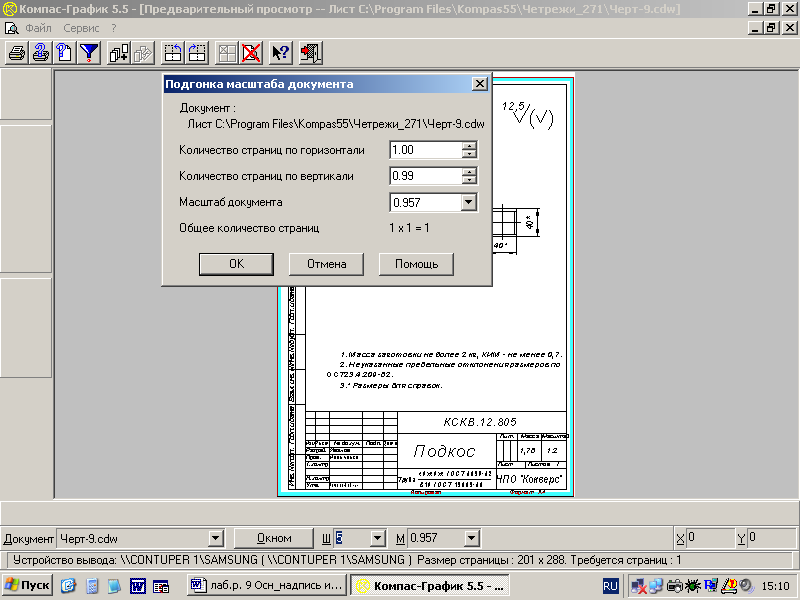Click the X coordinate field
This screenshot has height=600, width=800.
pos(709,538)
